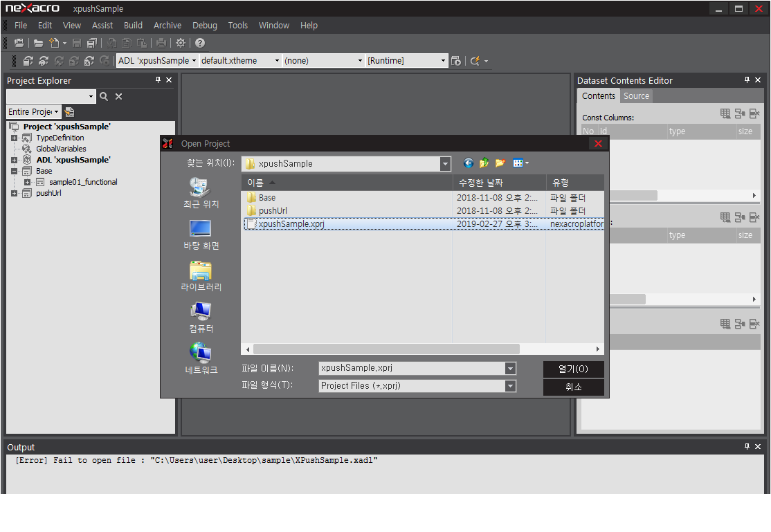Click the Launch icon right of [Runtime]
771x532 pixels.
(x=456, y=61)
